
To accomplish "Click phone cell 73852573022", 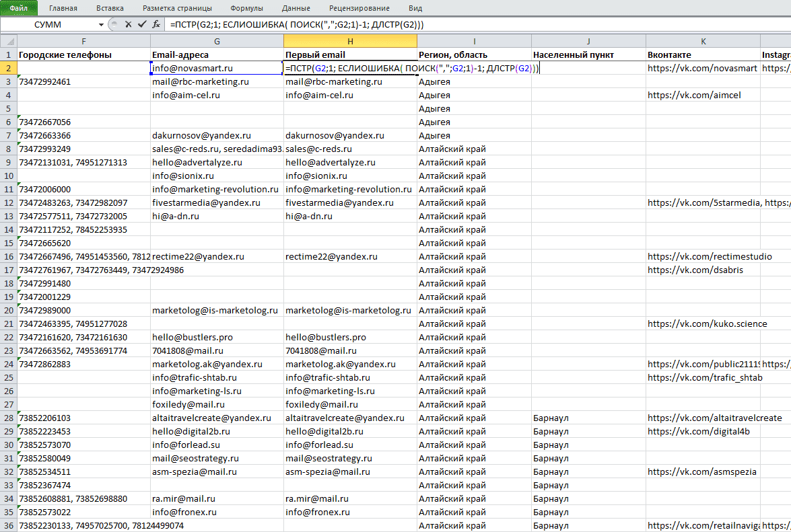I will click(83, 512).
